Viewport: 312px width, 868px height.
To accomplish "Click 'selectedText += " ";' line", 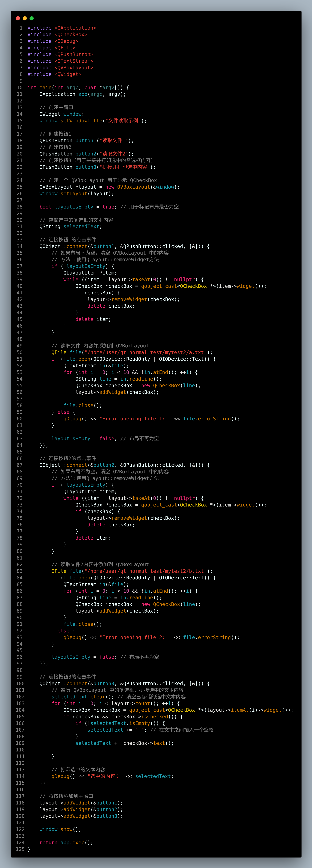I will (x=117, y=730).
